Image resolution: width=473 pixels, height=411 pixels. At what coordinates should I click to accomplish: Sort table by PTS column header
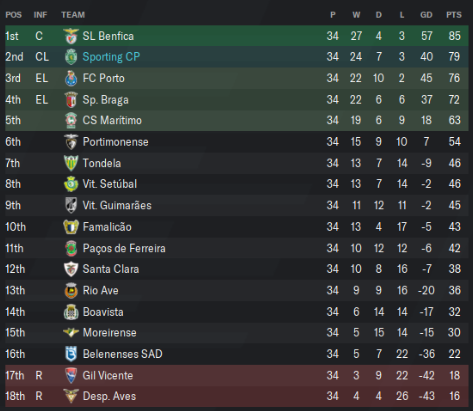click(454, 15)
